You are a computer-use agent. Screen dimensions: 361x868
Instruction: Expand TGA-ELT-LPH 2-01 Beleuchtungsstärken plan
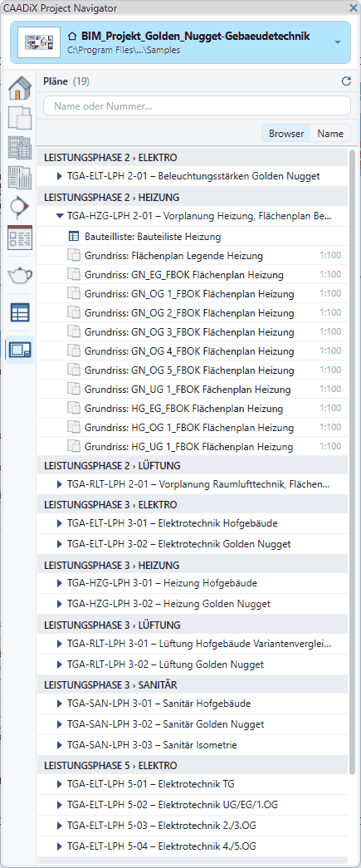pos(61,177)
